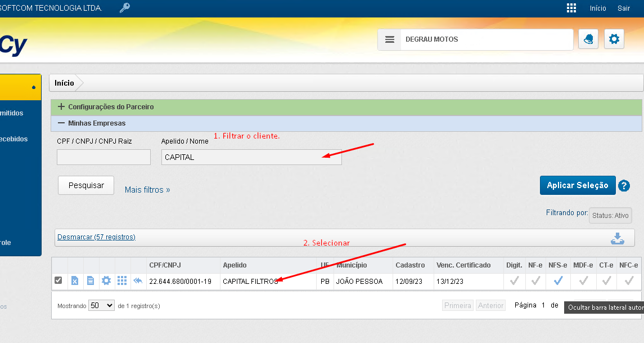Viewport: 644px width, 343px height.
Task: Click Sair in the top menu
Action: tap(624, 8)
